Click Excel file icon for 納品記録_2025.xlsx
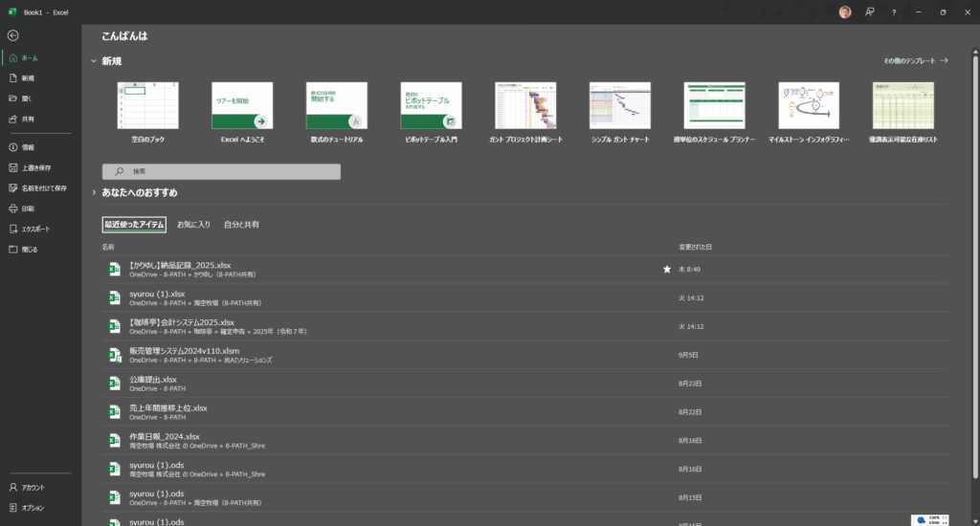980x526 pixels. (x=115, y=270)
